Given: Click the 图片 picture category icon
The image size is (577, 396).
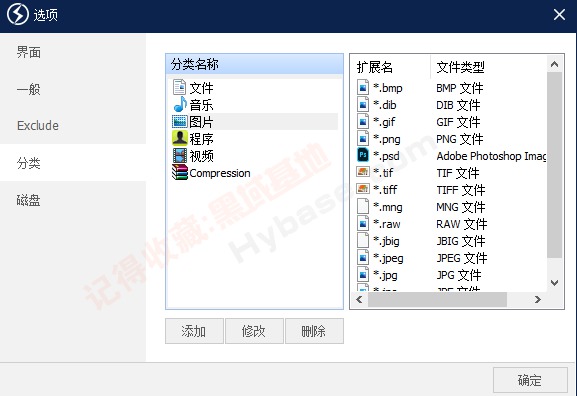Looking at the screenshot, I should (x=180, y=122).
